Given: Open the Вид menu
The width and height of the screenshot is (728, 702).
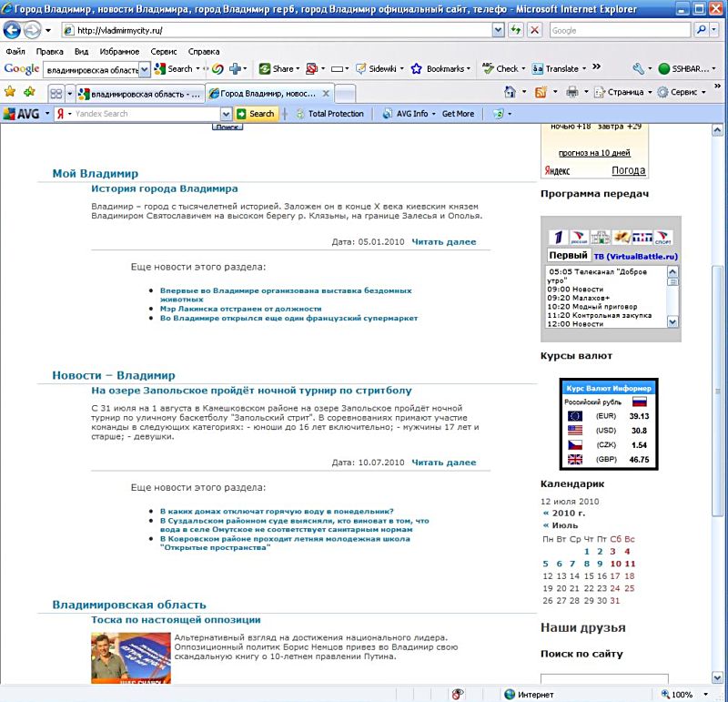Looking at the screenshot, I should [81, 52].
